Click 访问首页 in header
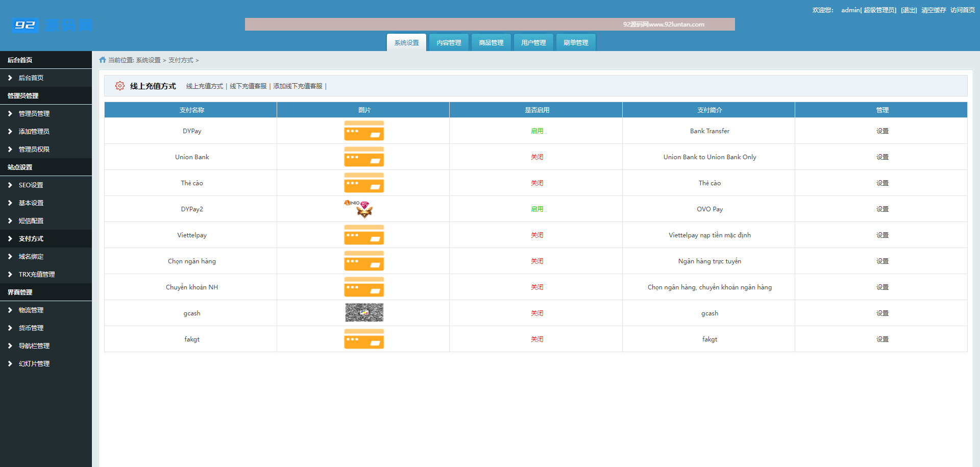The image size is (980, 467). click(963, 10)
